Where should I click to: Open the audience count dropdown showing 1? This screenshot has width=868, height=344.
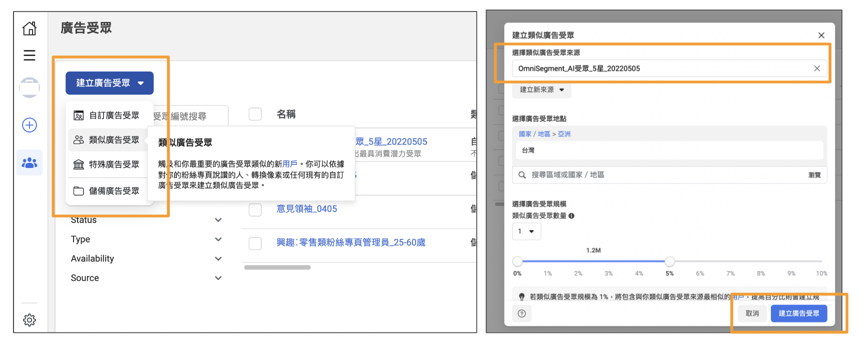click(526, 231)
